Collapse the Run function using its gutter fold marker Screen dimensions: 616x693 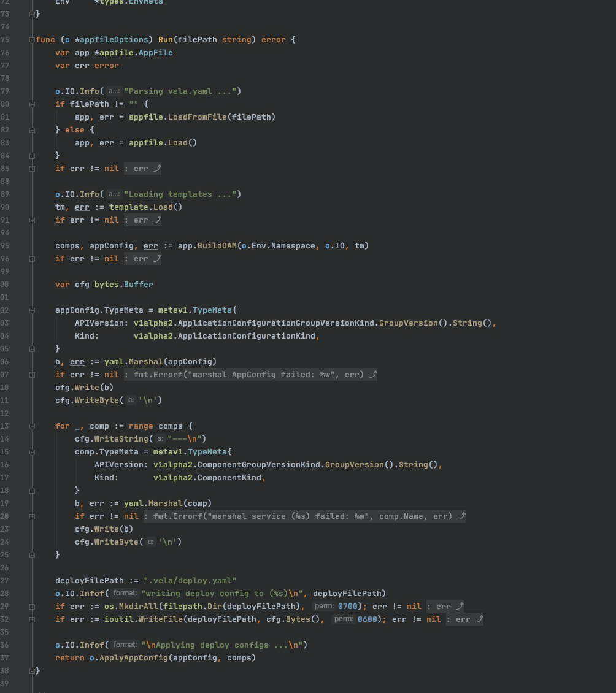(31, 39)
